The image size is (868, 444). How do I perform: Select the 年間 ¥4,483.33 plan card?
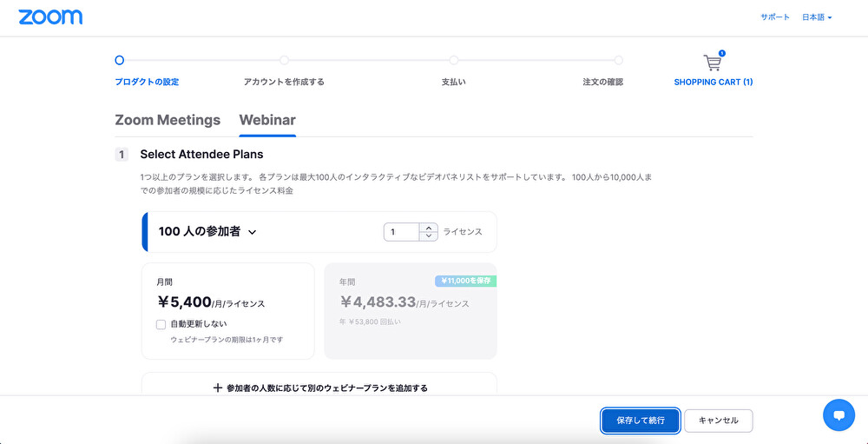411,311
